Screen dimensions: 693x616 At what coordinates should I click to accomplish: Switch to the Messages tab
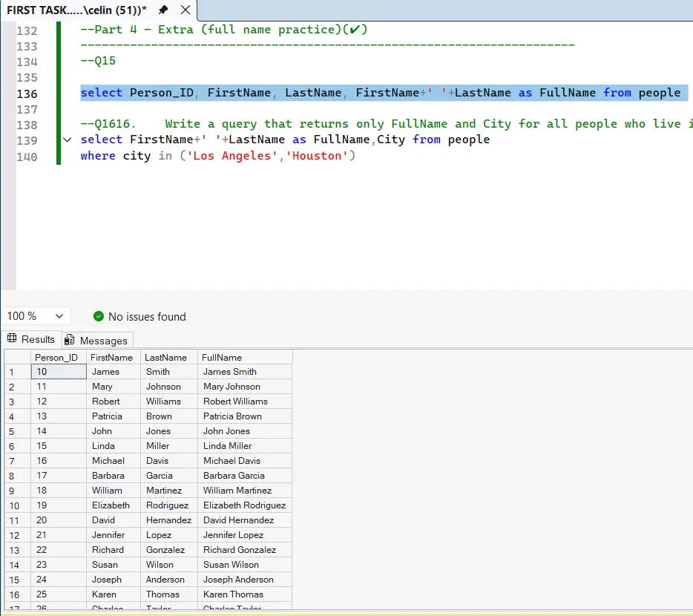click(x=97, y=339)
